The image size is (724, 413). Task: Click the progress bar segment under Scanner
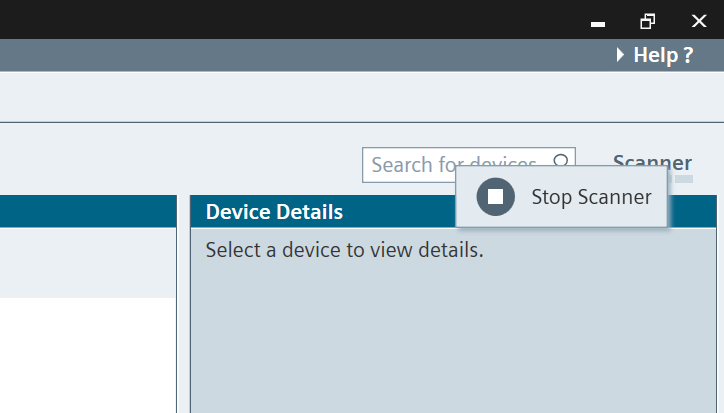pos(684,179)
